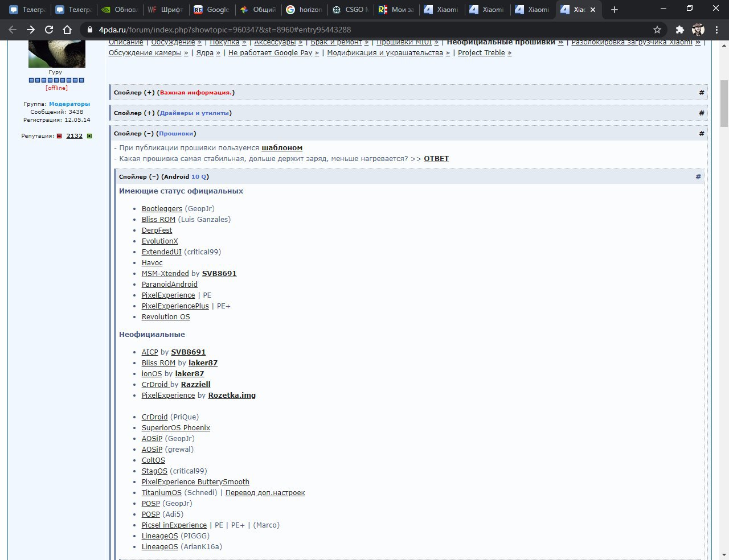
Task: Open the Havoc link
Action: click(x=152, y=263)
